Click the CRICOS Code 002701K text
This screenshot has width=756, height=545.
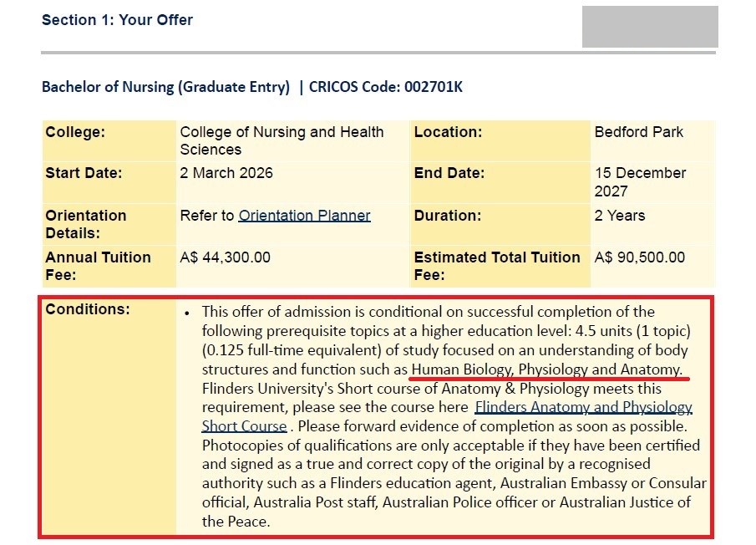[386, 87]
